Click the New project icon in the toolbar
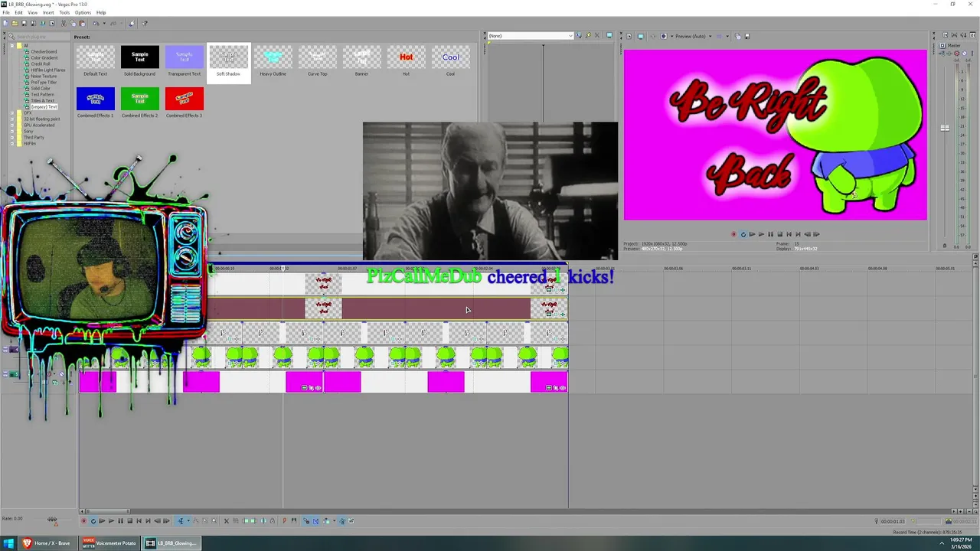 6,23
